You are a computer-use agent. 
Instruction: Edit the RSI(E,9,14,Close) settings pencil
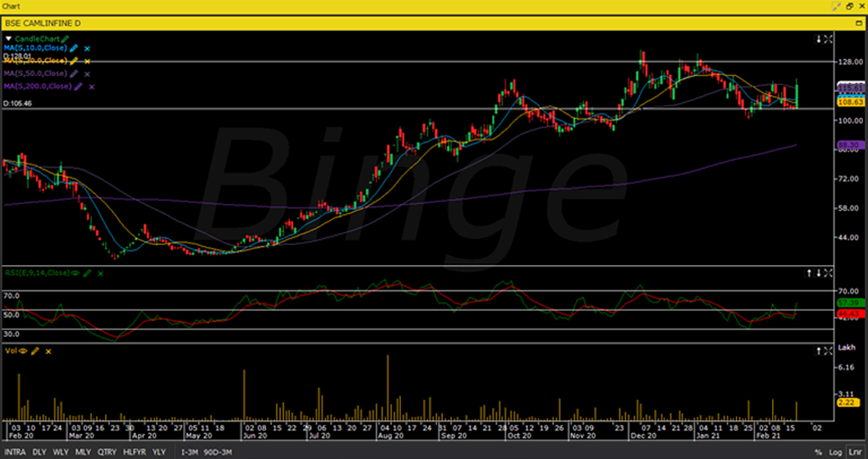[x=88, y=273]
